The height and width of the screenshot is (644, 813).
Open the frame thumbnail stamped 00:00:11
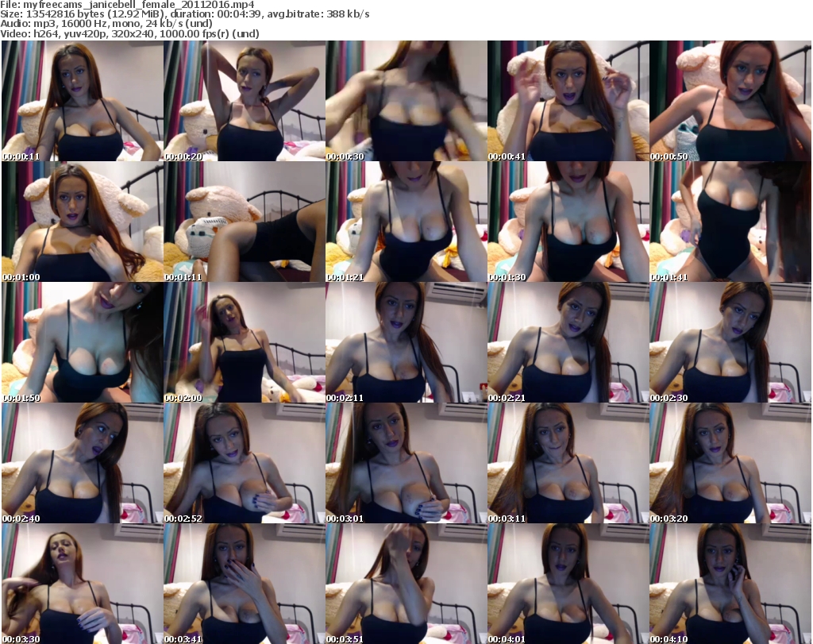click(x=83, y=101)
